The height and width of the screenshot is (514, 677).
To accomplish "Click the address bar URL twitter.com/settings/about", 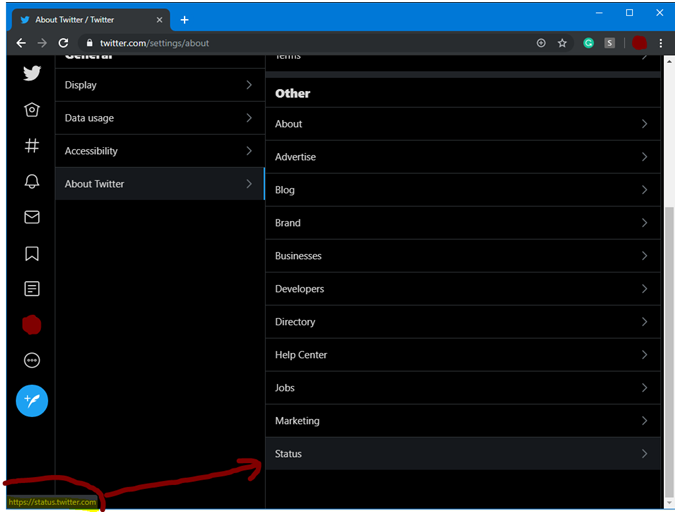I will coord(154,43).
